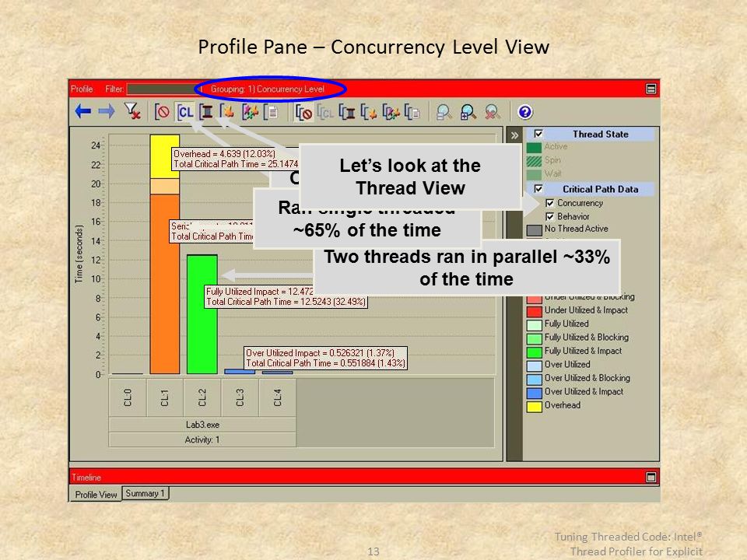
Task: Click the forward arrow in the toolbar
Action: tap(107, 112)
